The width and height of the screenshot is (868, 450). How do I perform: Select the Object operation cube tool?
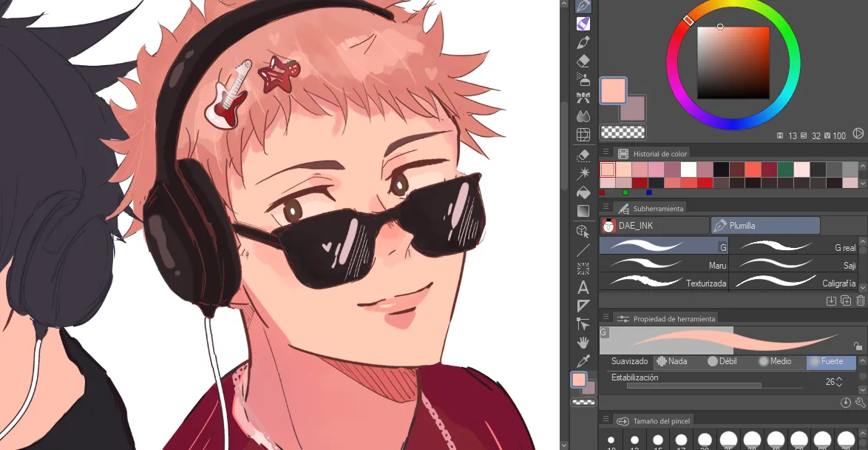click(583, 231)
